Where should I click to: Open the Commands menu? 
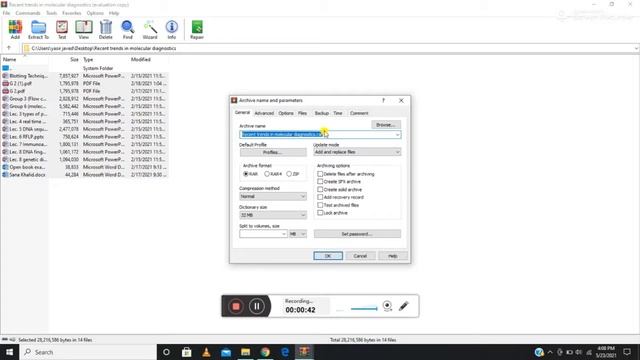click(x=28, y=13)
